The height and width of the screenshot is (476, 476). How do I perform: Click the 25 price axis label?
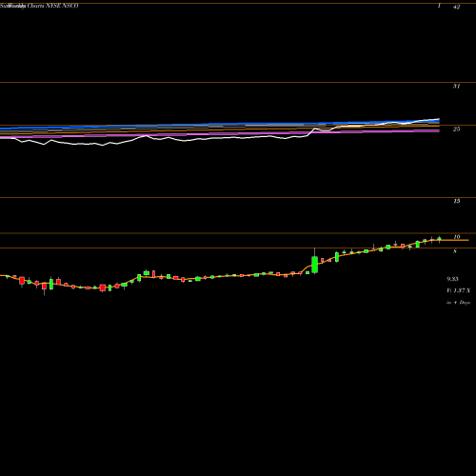[x=456, y=129]
